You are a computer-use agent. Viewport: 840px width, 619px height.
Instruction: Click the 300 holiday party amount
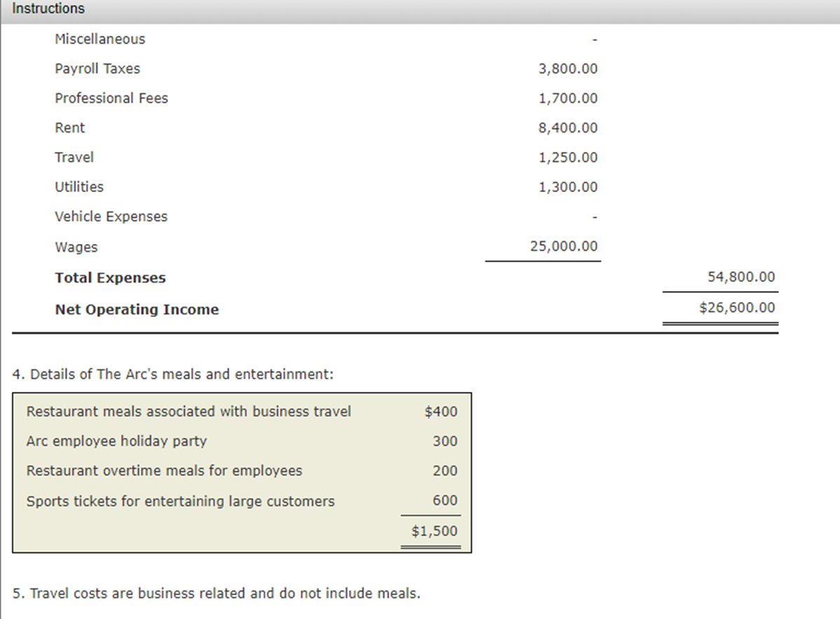click(445, 441)
